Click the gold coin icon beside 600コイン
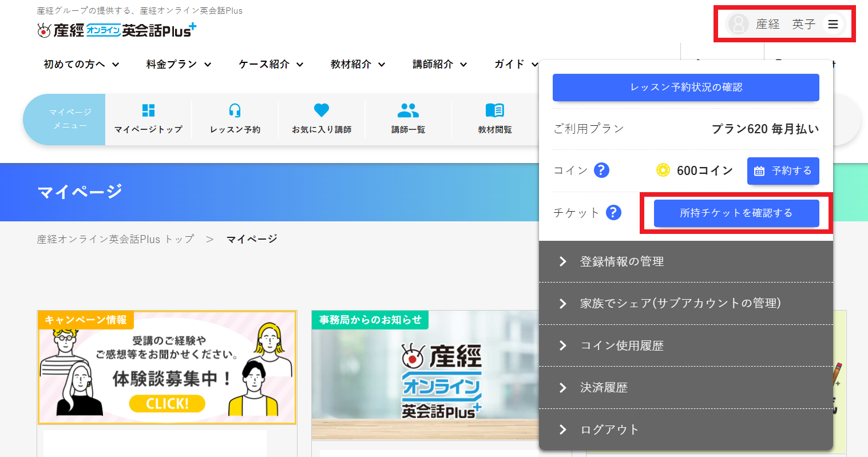The height and width of the screenshot is (457, 868). tap(663, 170)
